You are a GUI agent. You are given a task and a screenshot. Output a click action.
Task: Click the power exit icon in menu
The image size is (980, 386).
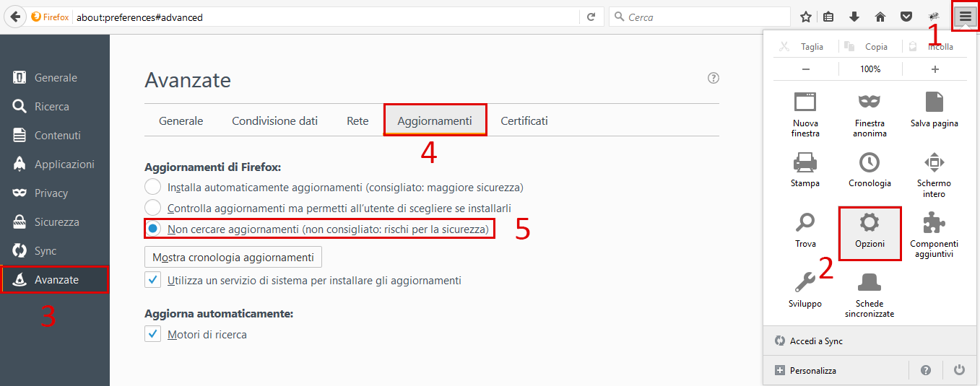[959, 370]
